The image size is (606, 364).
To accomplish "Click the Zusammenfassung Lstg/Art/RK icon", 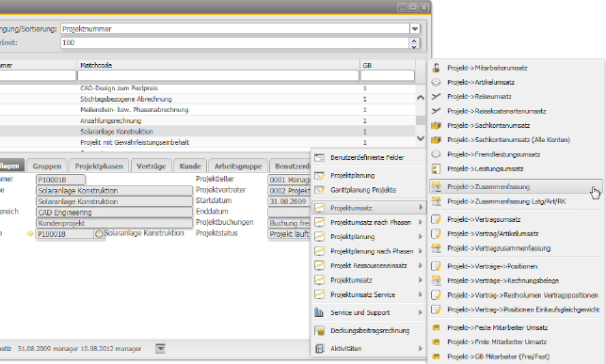I will [x=436, y=201].
